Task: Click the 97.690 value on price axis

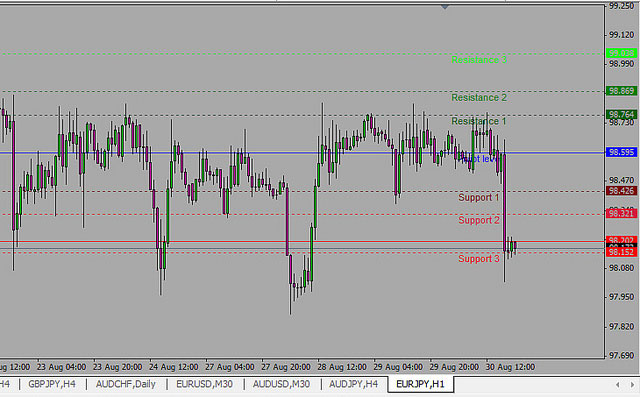Action: point(622,355)
